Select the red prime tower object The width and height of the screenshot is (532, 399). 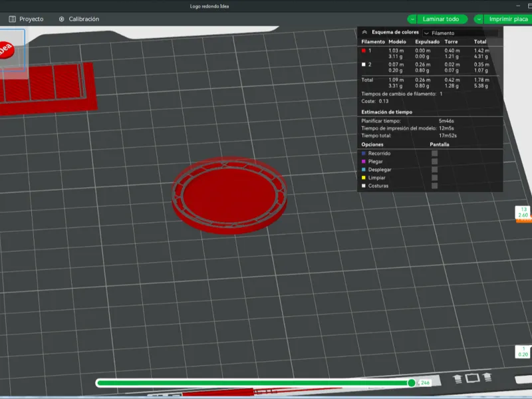[47, 88]
